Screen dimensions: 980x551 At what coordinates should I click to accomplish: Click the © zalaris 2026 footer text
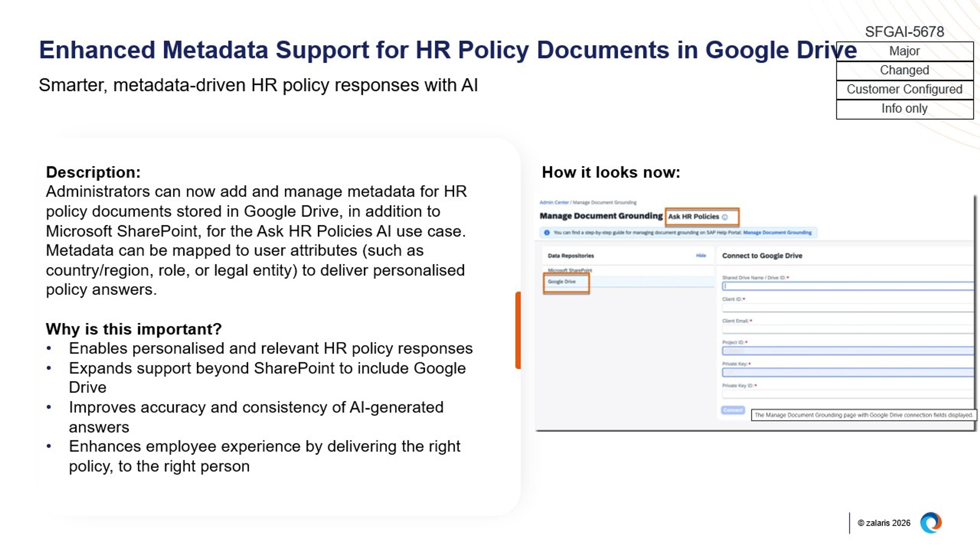coord(884,523)
